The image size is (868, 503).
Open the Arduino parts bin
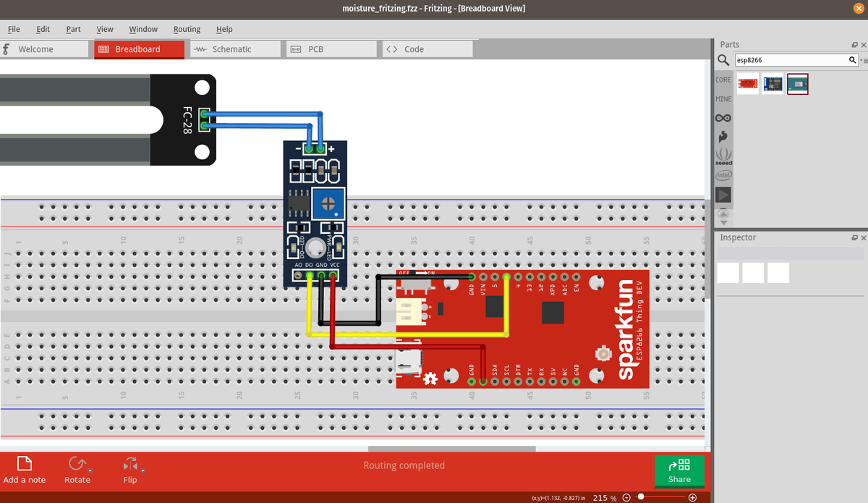click(723, 117)
